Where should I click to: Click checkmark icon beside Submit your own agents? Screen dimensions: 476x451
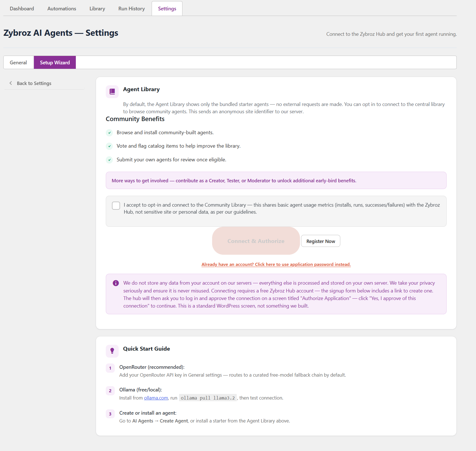click(109, 160)
